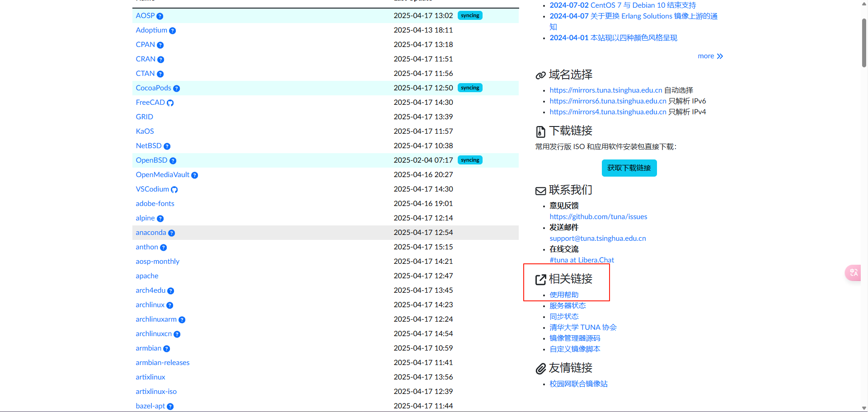Viewport: 868px width, 412px height.
Task: Click the help icon beside armbian
Action: pos(167,349)
